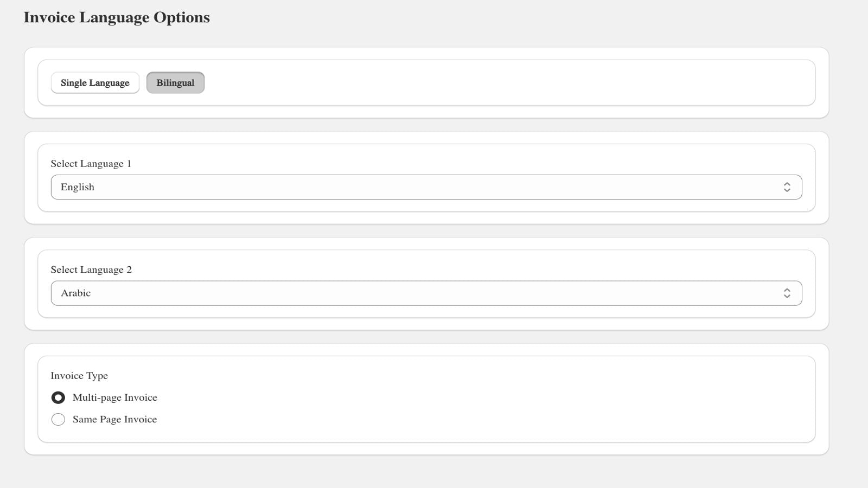Screen dimensions: 868x488
Task: Select the Multi-page Invoice radio button
Action: tap(58, 398)
